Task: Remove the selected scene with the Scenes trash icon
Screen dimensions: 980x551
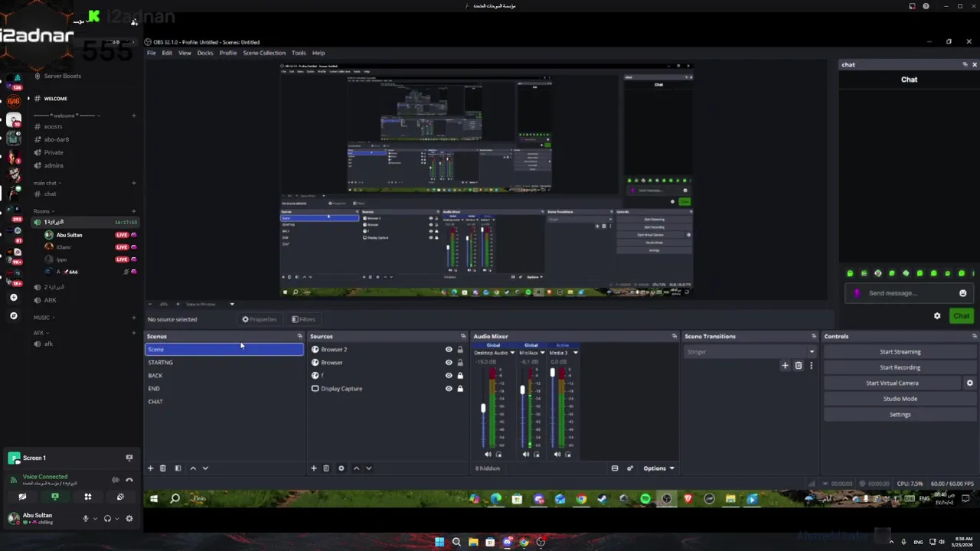Action: coord(162,468)
